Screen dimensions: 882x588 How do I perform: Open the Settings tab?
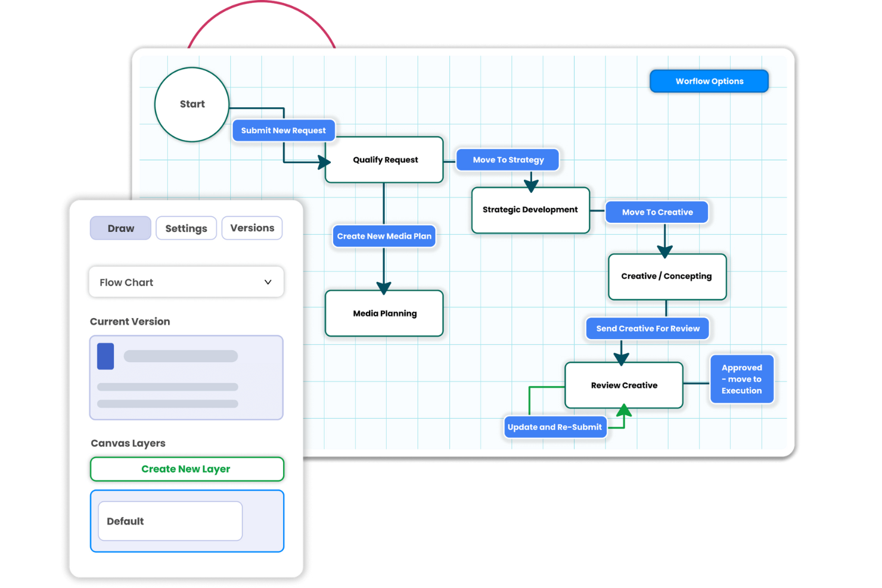point(186,228)
